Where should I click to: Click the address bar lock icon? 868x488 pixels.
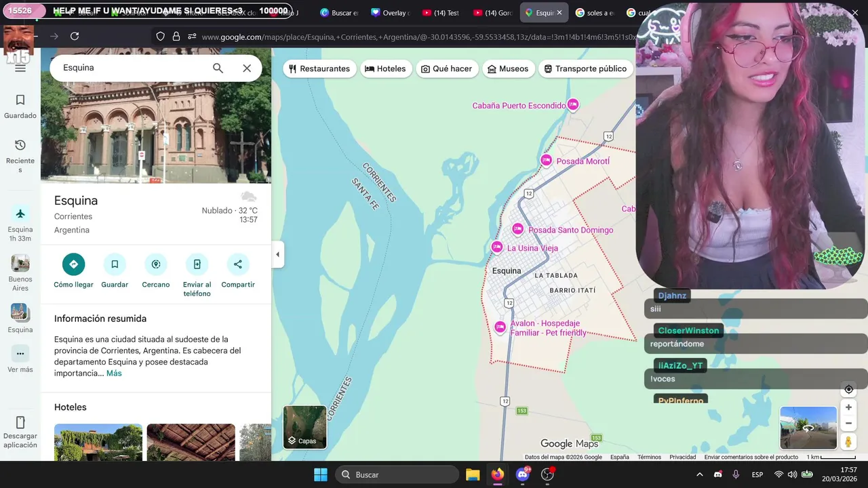176,37
